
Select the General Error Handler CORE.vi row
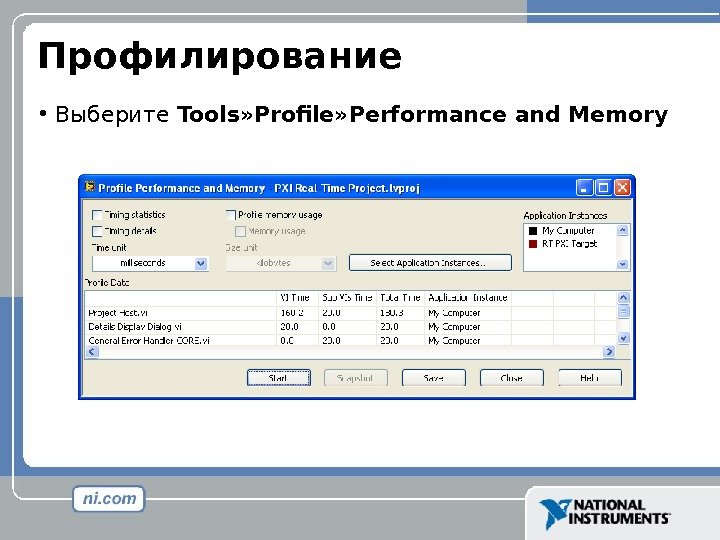tap(350, 340)
